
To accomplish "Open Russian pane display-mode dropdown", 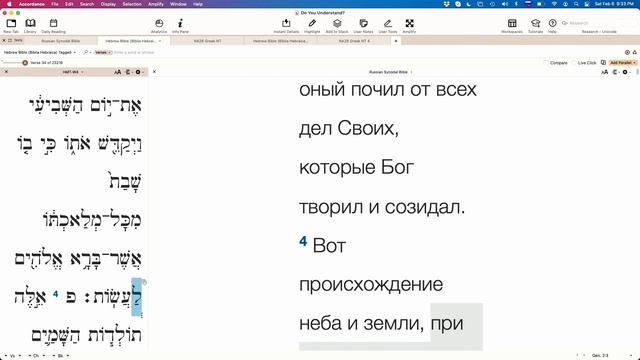I will (615, 72).
